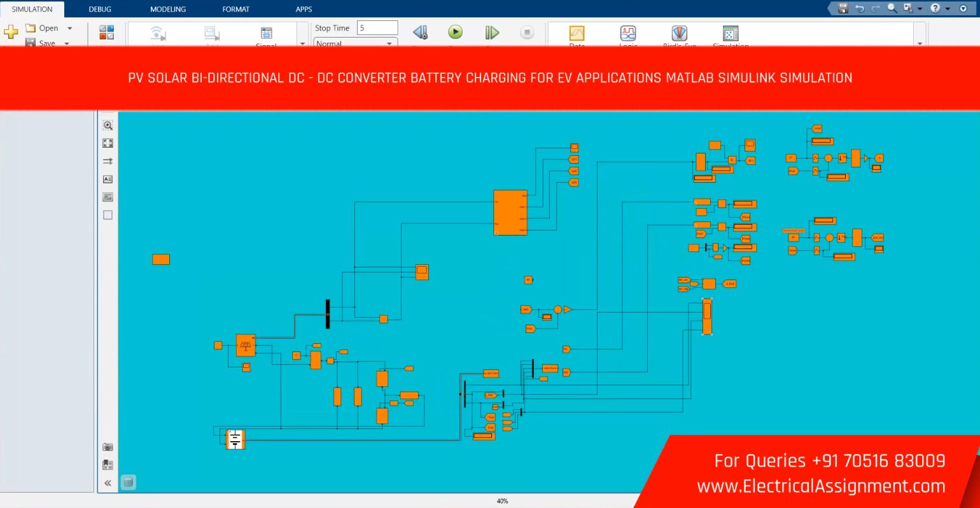Click the Run simulation play button

(455, 32)
